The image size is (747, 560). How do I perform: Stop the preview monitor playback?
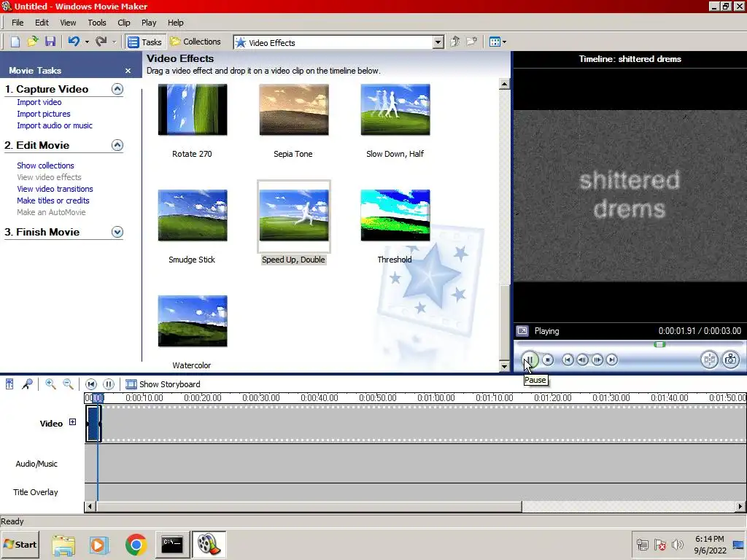548,360
